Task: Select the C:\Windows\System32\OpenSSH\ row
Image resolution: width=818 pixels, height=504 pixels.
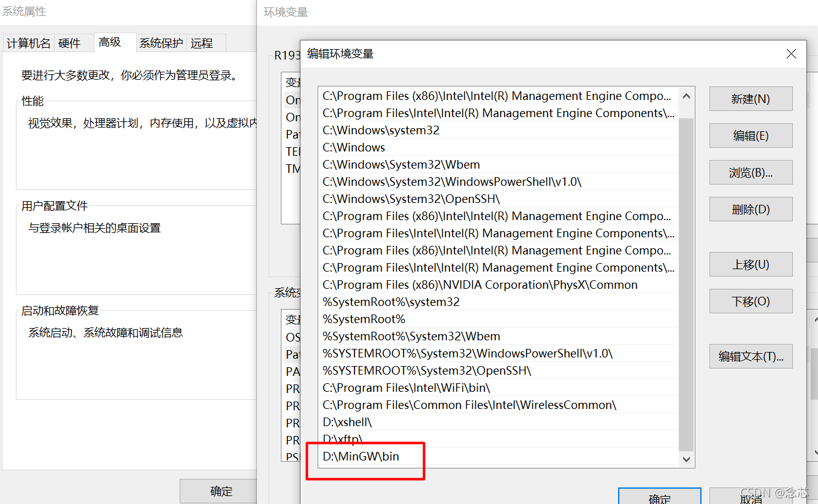Action: tap(498, 199)
